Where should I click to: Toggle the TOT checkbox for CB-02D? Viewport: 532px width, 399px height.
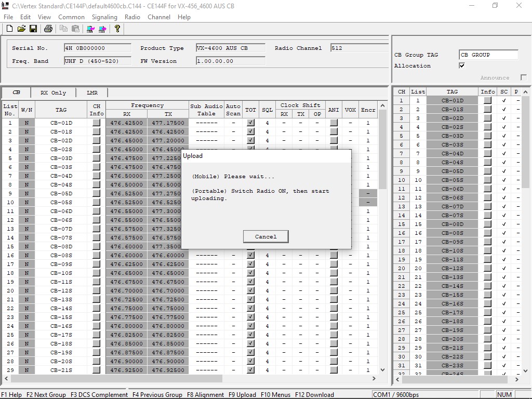point(250,140)
